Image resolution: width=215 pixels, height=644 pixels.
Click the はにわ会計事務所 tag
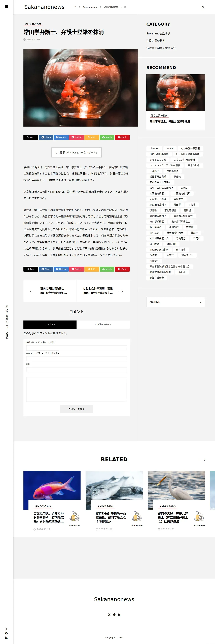click(x=159, y=154)
